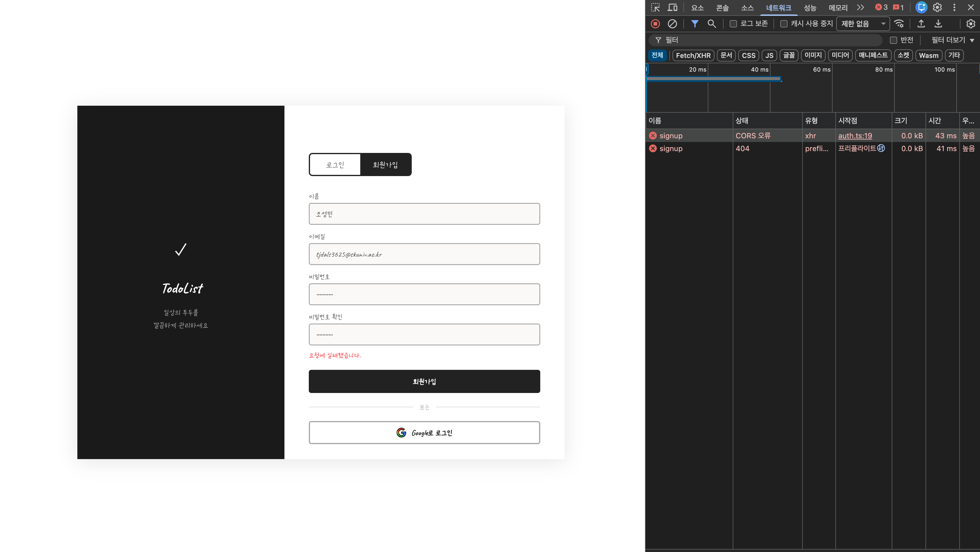The height and width of the screenshot is (552, 980).
Task: Click the 이름 input field
Action: coord(424,214)
